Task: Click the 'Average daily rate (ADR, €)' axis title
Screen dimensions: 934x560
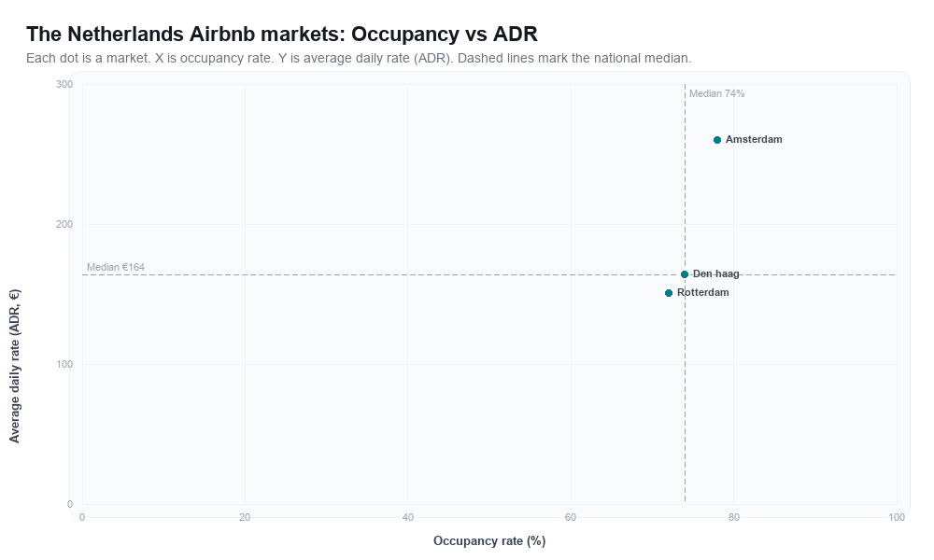Action: coord(14,366)
